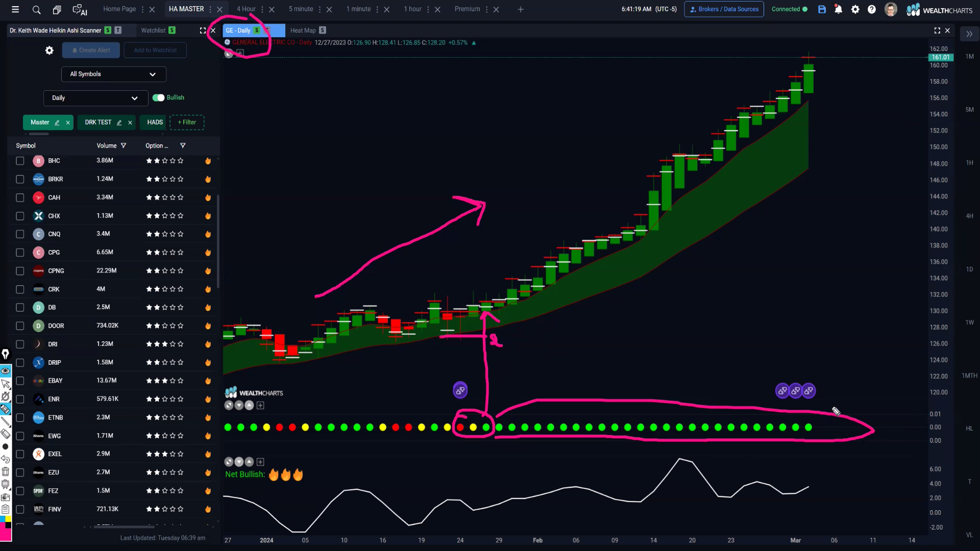Switch to the 5 minute tab
Image resolution: width=980 pixels, height=551 pixels.
[x=301, y=9]
